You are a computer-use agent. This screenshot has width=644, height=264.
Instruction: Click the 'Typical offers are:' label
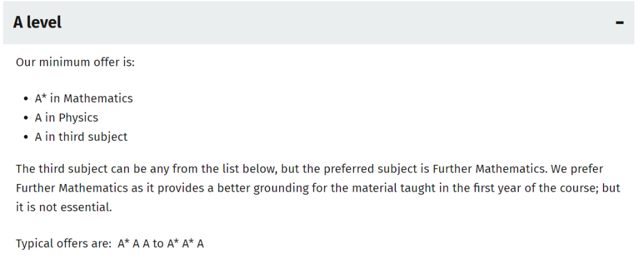[x=63, y=244]
